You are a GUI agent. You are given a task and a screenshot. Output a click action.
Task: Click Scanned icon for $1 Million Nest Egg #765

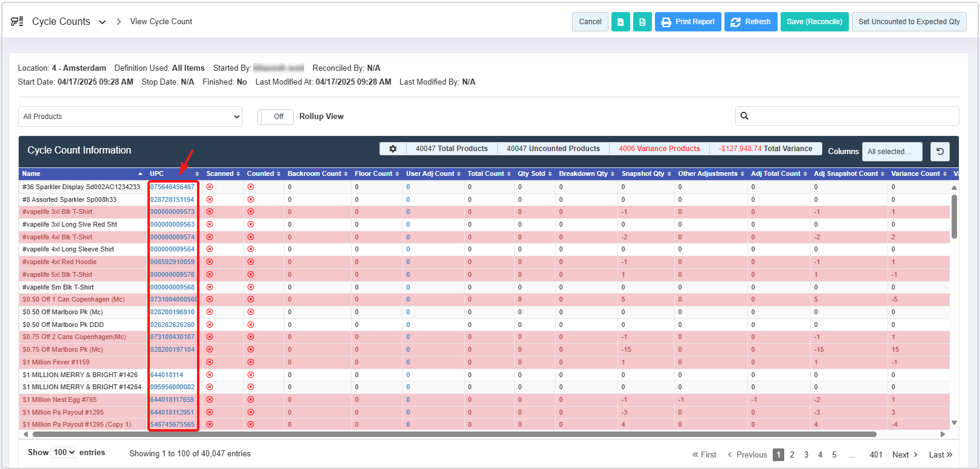[210, 399]
